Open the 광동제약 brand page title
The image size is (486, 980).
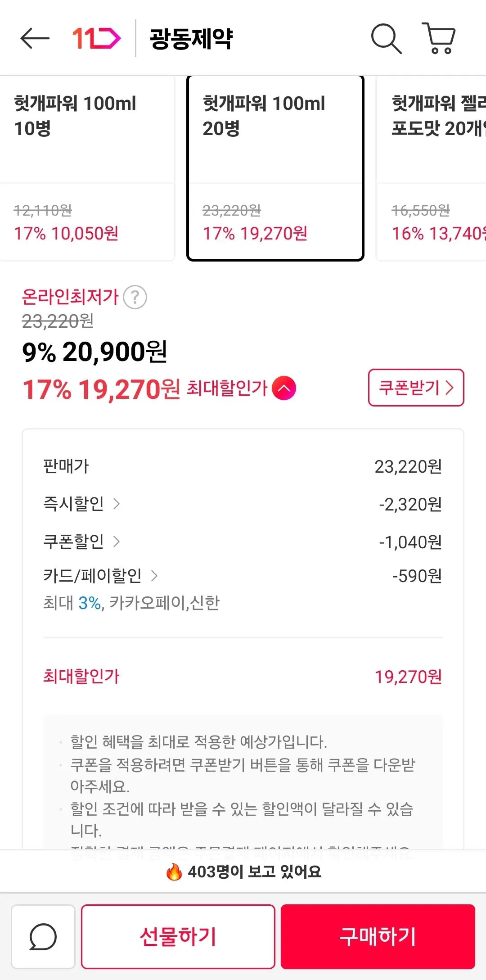[x=191, y=39]
